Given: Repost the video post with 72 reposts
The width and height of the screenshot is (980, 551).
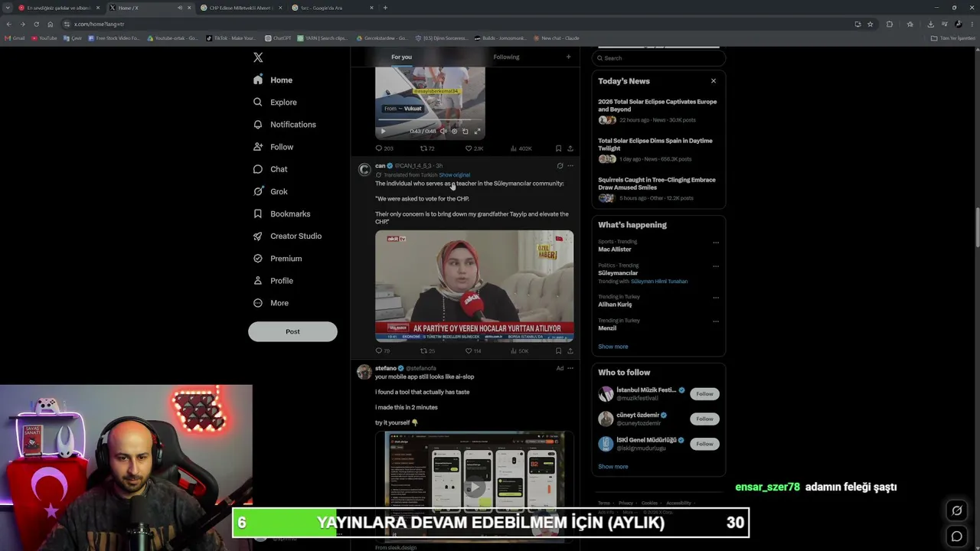Looking at the screenshot, I should tap(427, 148).
